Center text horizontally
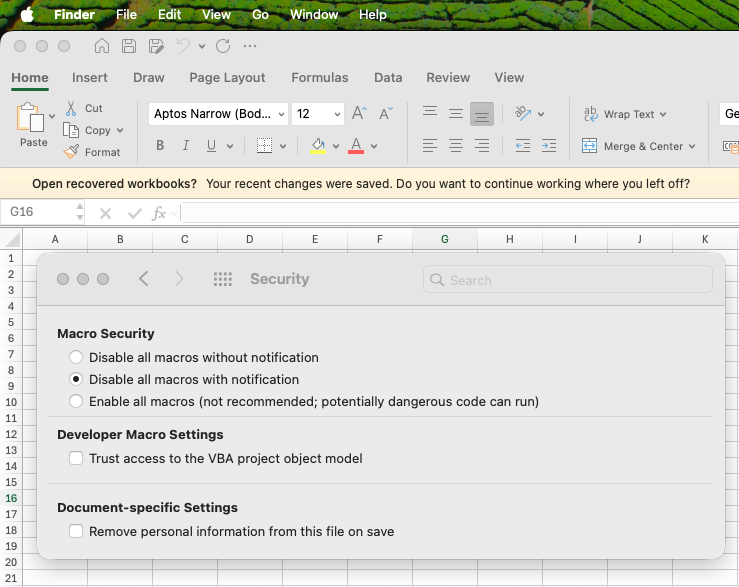Image resolution: width=739 pixels, height=587 pixels. click(456, 146)
